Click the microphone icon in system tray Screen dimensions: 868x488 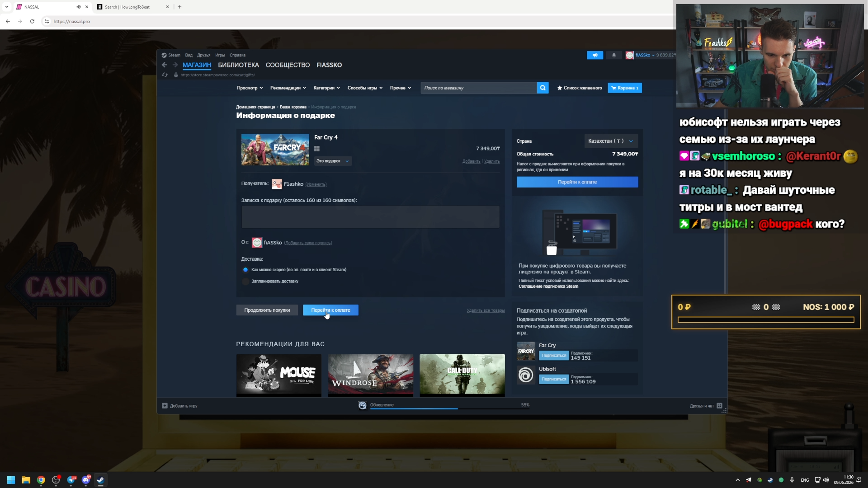pos(792,480)
